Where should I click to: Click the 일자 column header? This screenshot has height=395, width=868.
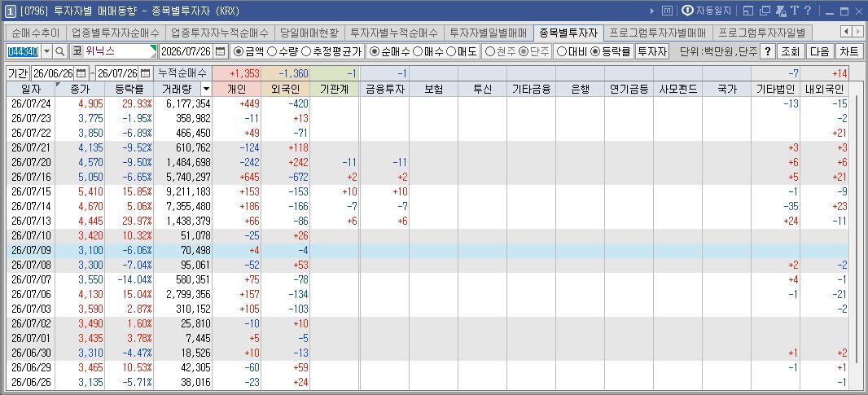[x=30, y=89]
